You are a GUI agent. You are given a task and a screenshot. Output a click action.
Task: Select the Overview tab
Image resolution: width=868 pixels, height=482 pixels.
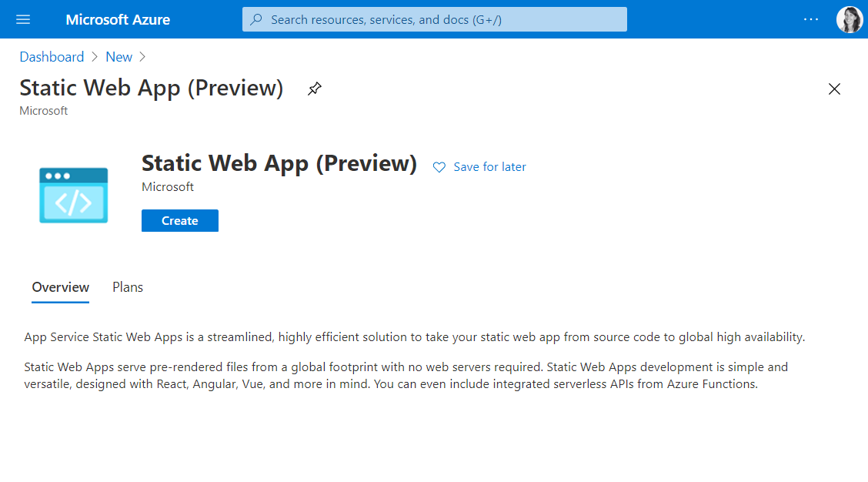click(x=61, y=287)
